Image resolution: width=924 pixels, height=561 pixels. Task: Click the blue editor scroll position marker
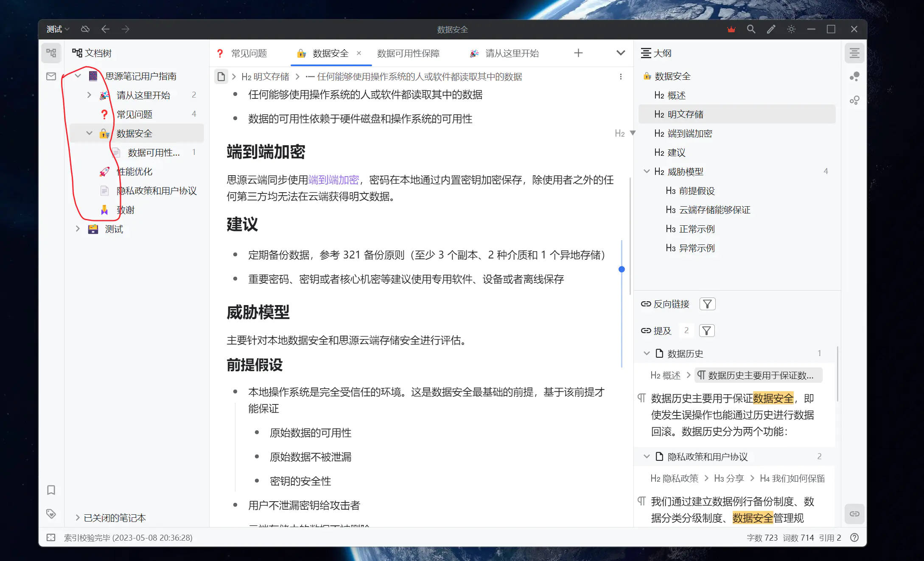pos(622,269)
